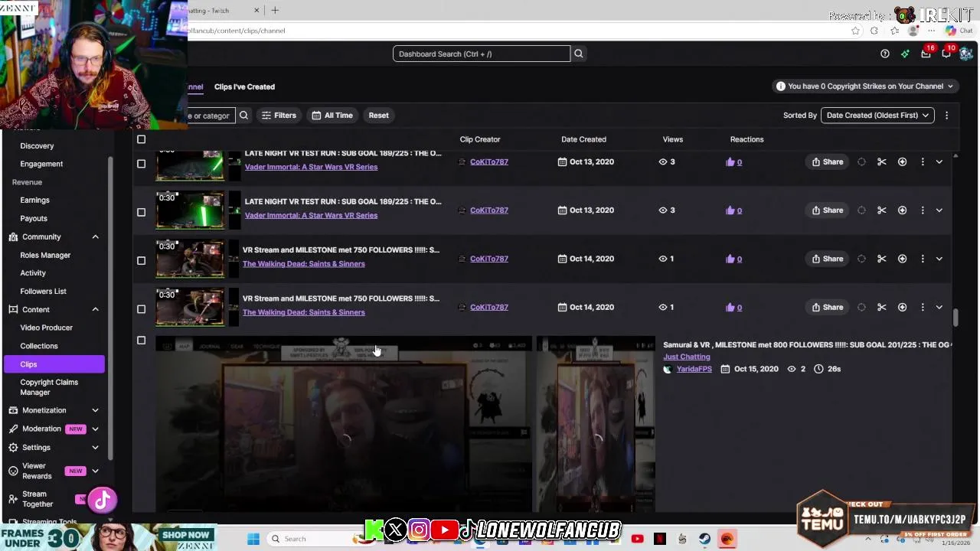This screenshot has width=980, height=551.
Task: Open Windows Start menu
Action: 253,539
